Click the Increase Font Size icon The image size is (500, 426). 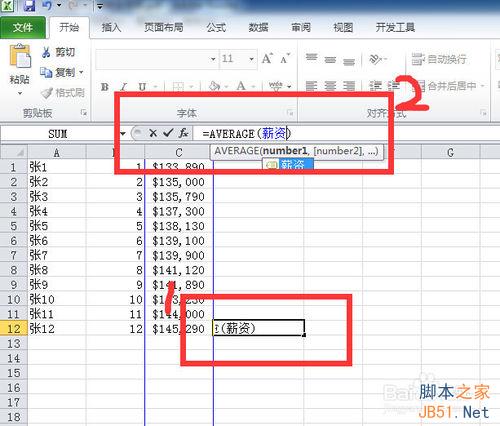267,59
